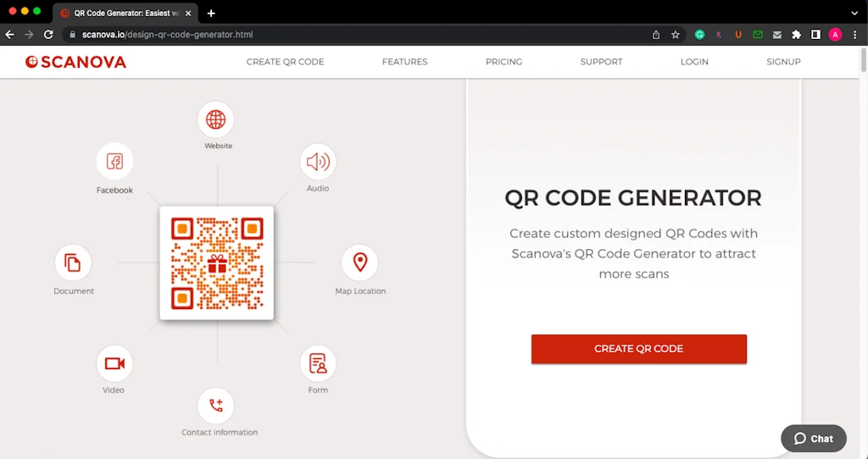This screenshot has width=868, height=459.
Task: Open the CREATE QR CODE nav item
Action: click(x=285, y=62)
